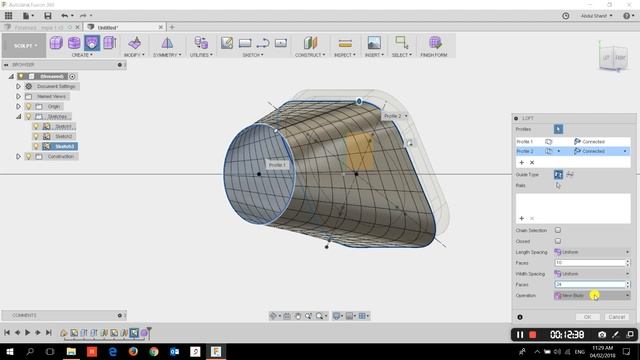Add a profile with the plus under Profiles
The width and height of the screenshot is (640, 360).
[522, 162]
